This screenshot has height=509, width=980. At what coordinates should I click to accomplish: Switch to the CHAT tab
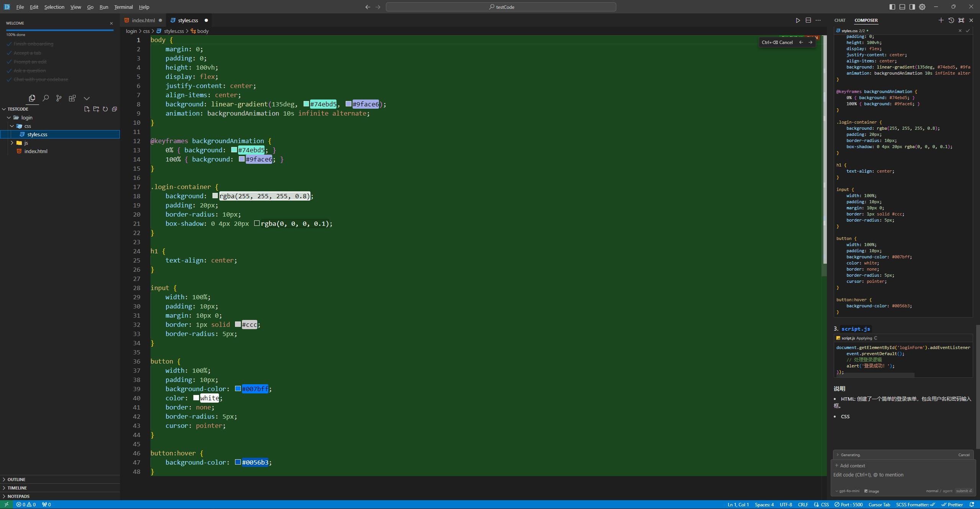pyautogui.click(x=840, y=20)
